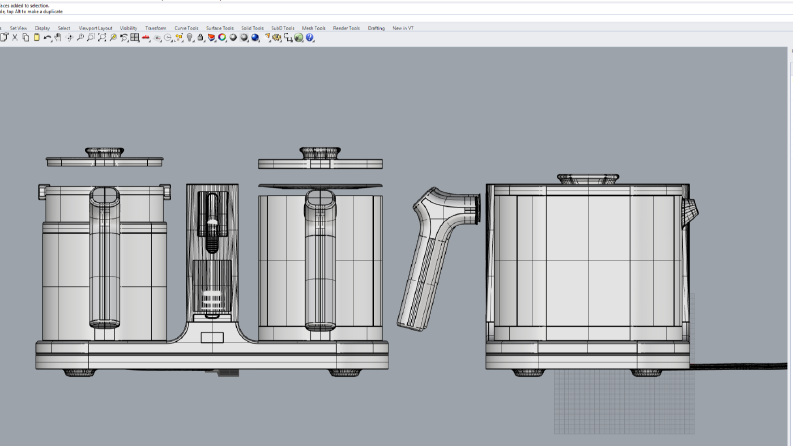793x446 pixels.
Task: Click the Four Viewports layout icon
Action: point(135,37)
